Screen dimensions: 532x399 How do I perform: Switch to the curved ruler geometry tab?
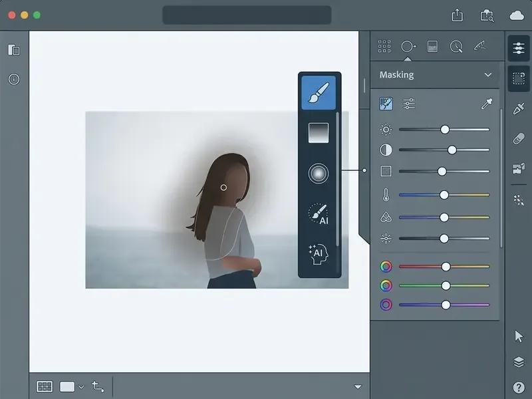tap(480, 46)
